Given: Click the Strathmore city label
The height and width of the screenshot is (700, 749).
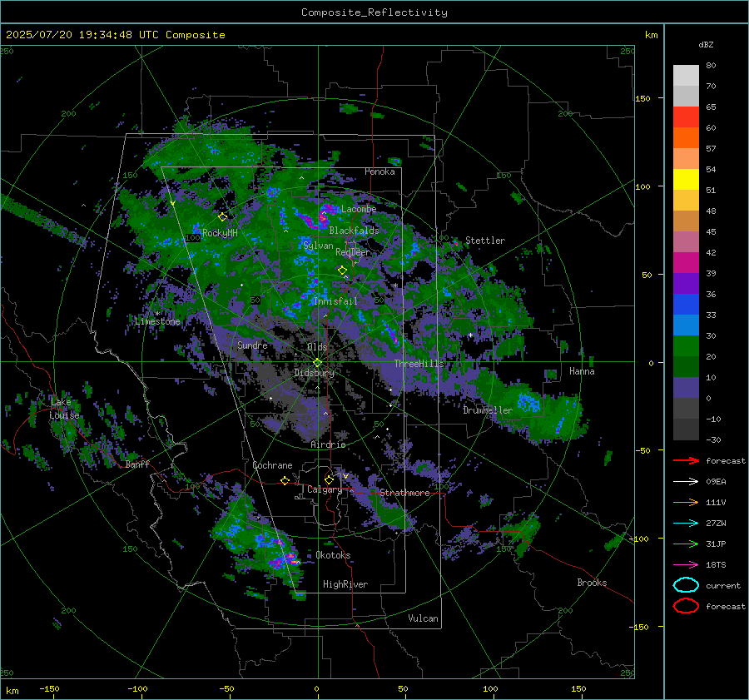Looking at the screenshot, I should click(x=404, y=493).
